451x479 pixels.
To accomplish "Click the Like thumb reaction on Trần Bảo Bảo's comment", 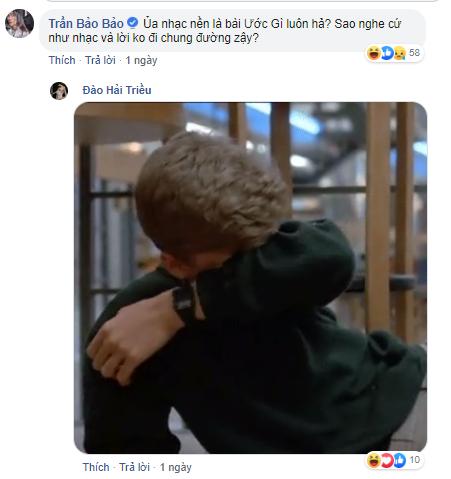I will coord(387,53).
